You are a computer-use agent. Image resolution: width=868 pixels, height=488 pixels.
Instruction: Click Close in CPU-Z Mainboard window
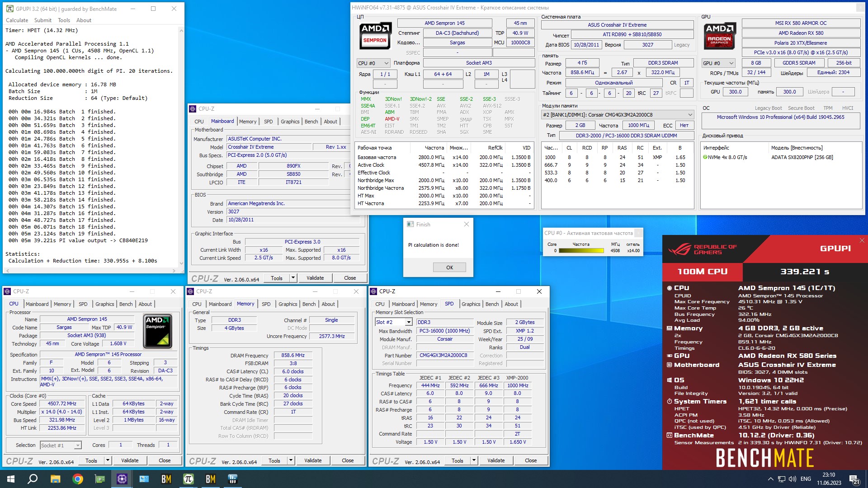[350, 278]
